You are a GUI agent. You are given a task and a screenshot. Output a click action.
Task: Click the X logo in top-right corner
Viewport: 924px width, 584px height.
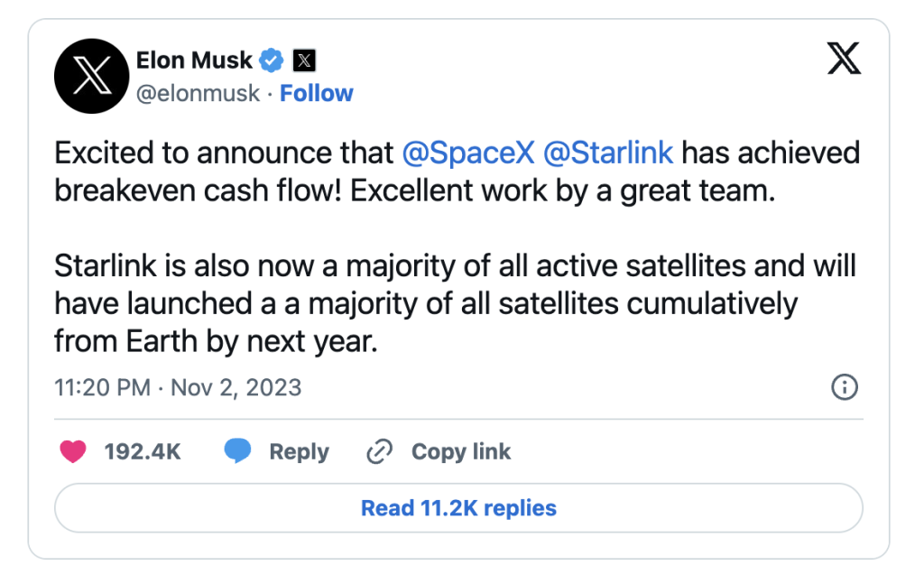click(x=844, y=58)
